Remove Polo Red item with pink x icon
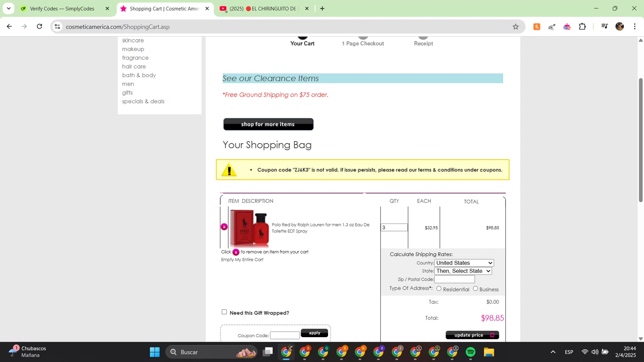Image resolution: width=644 pixels, height=362 pixels. click(224, 226)
